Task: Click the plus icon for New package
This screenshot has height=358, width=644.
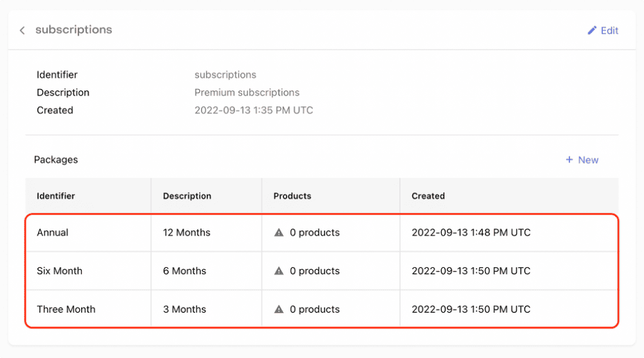Action: 569,160
